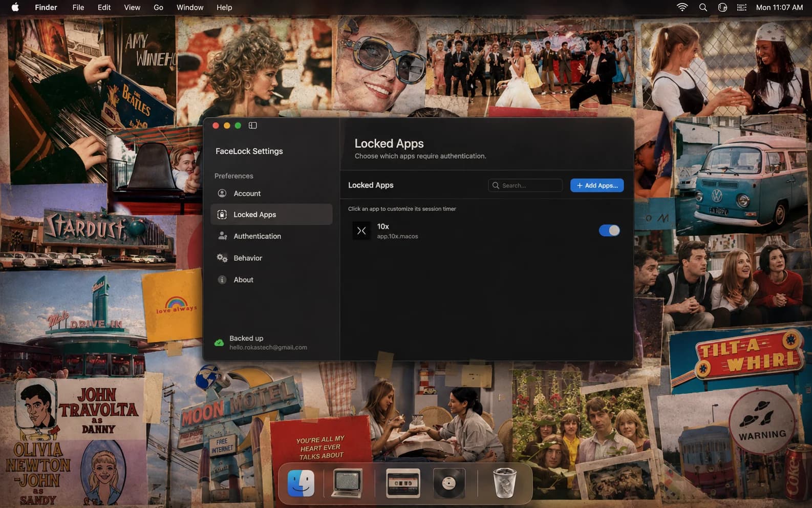Select the 10x app row
This screenshot has width=812, height=508.
pyautogui.click(x=486, y=230)
